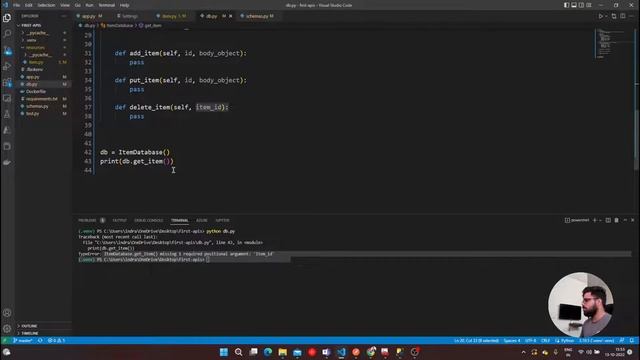Split the editor to the right
Viewport: 640px width, 360px height.
click(x=622, y=16)
